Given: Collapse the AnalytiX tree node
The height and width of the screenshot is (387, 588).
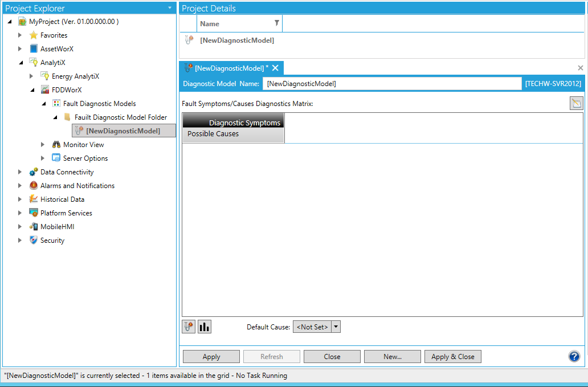Looking at the screenshot, I should click(x=20, y=63).
